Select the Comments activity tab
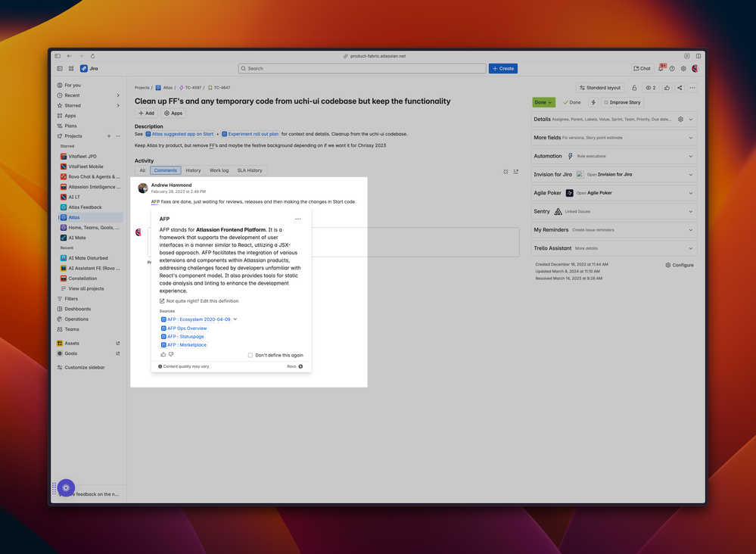 click(x=166, y=170)
